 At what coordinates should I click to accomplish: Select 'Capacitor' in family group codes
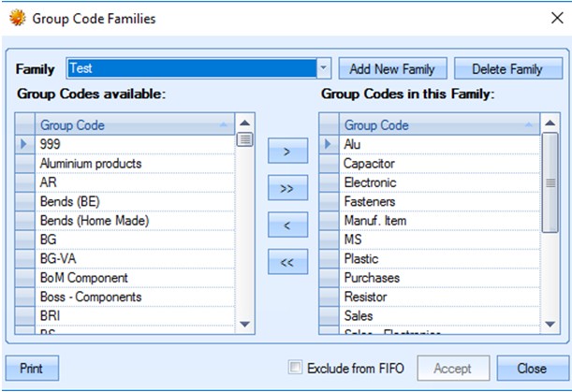370,164
